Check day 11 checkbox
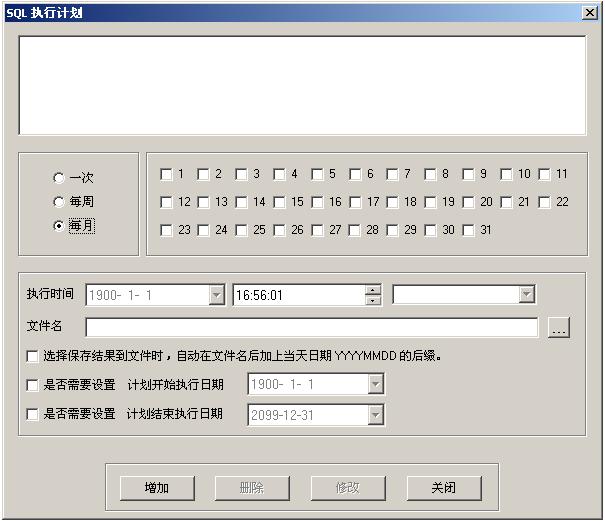605x521 pixels. [544, 174]
